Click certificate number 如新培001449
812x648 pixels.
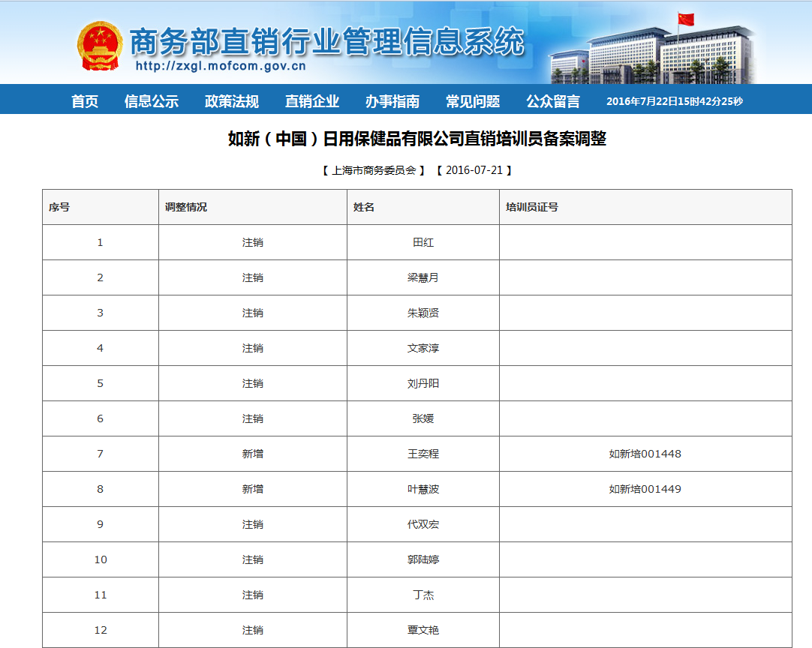tap(645, 488)
